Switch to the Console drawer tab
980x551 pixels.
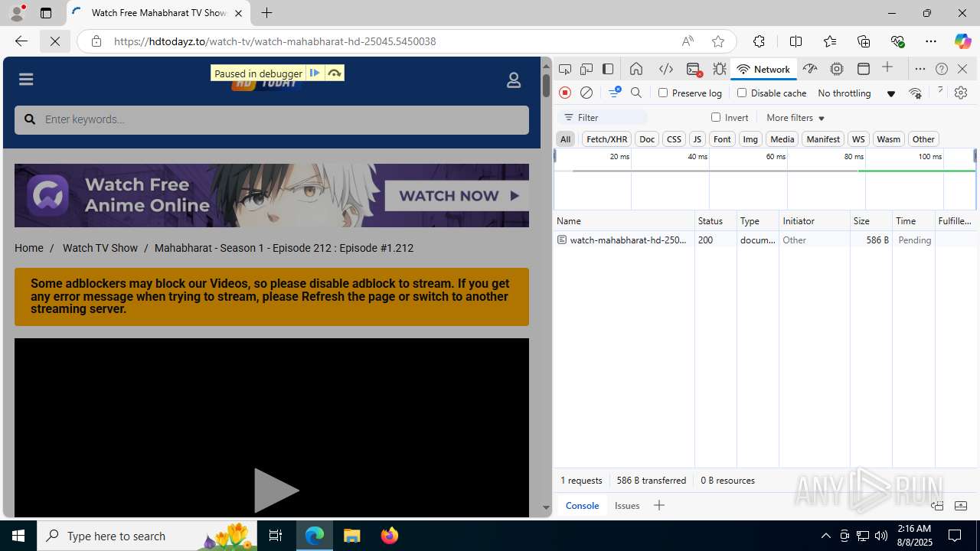pos(582,506)
